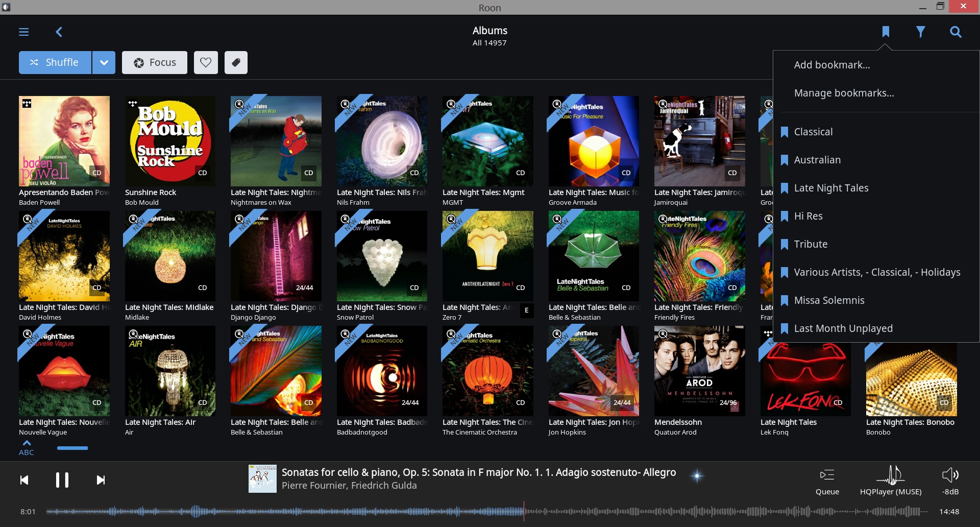The image size is (980, 527).
Task: Click the horizontal scroll indicator bar
Action: click(72, 448)
